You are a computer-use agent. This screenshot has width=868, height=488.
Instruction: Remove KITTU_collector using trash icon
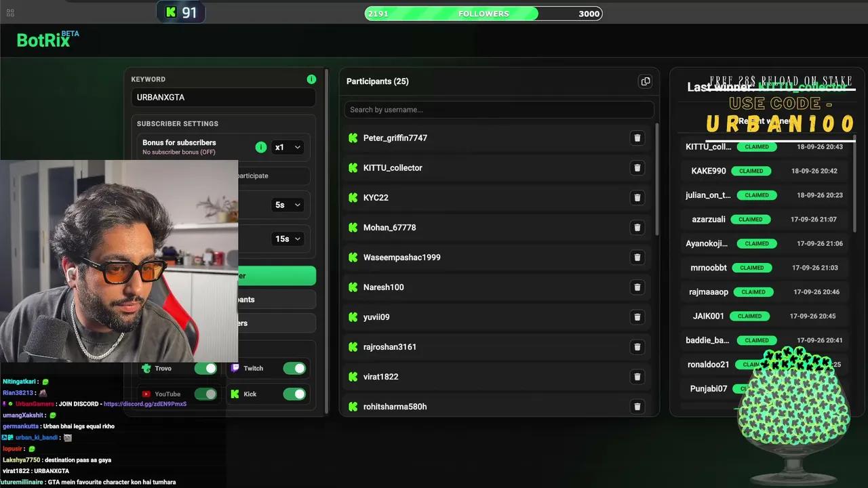click(637, 168)
